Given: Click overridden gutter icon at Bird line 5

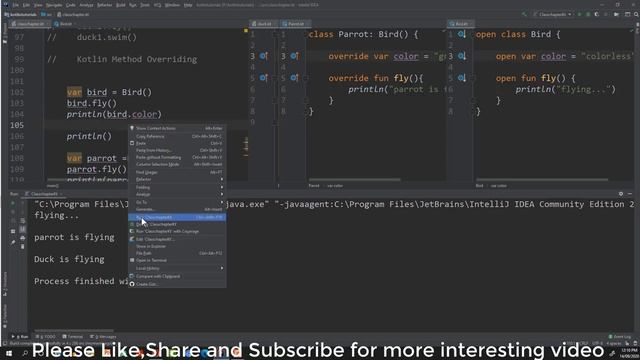Looking at the screenshot, I should [462, 78].
